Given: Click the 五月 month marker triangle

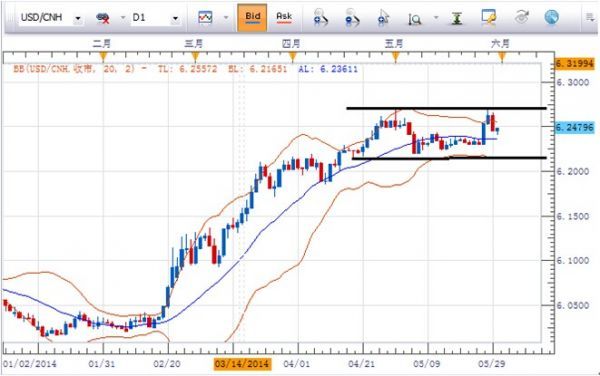Looking at the screenshot, I should (x=395, y=57).
